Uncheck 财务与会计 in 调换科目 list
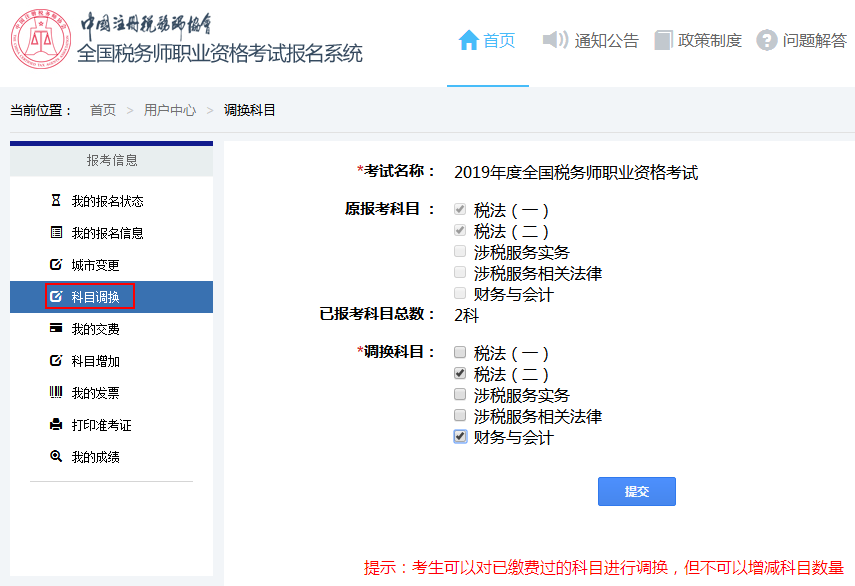Screen dimensions: 855x586 (x=459, y=436)
